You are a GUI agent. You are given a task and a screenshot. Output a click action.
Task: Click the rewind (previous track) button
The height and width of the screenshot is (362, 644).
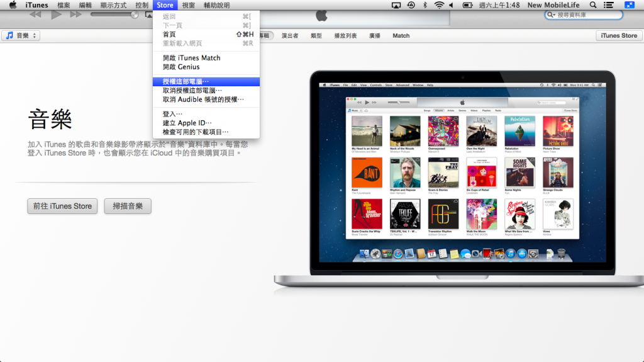point(36,14)
